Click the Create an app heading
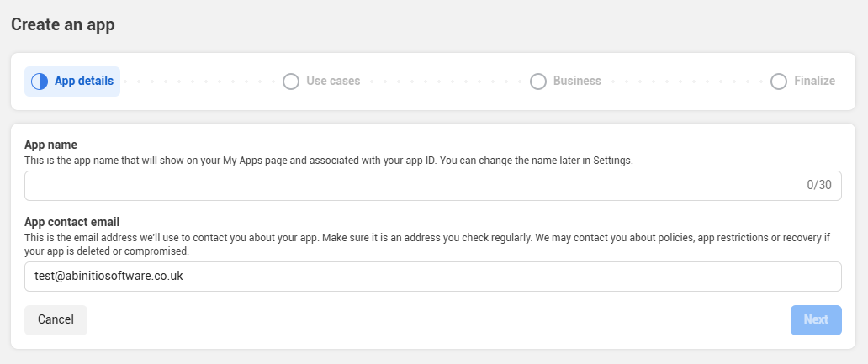This screenshot has width=868, height=364. [63, 24]
